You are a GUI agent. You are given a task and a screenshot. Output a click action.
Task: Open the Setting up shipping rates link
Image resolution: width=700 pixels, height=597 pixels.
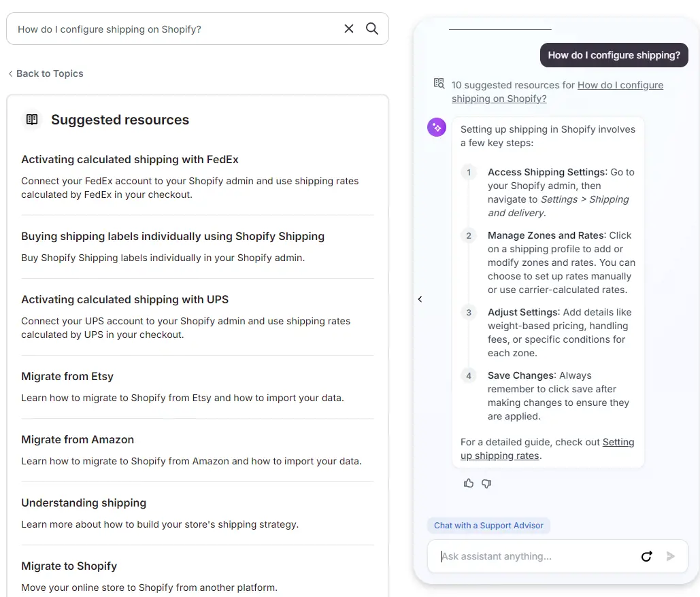click(548, 449)
